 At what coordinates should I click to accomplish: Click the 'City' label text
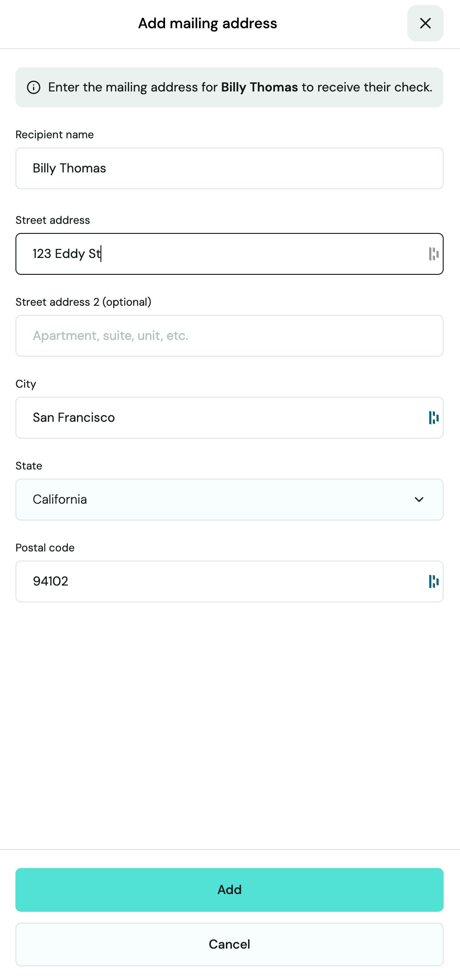pyautogui.click(x=25, y=384)
